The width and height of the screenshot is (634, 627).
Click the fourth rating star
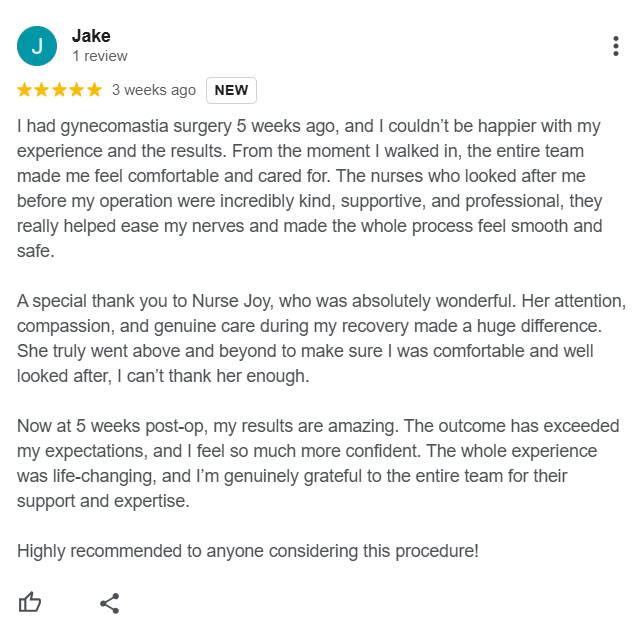coord(77,90)
